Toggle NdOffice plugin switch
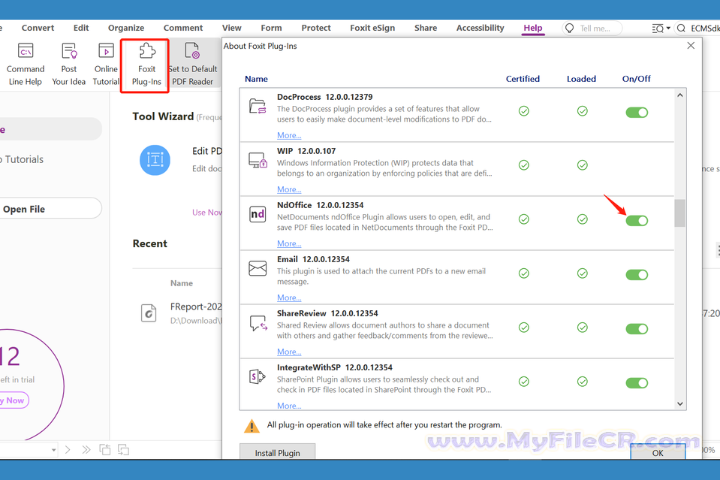The image size is (720, 480). 636,220
